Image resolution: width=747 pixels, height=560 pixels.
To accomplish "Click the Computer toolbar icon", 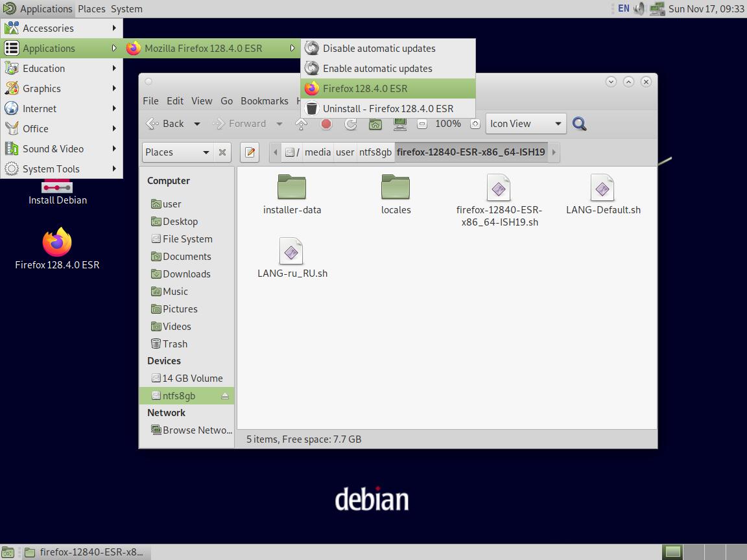I will 400,124.
